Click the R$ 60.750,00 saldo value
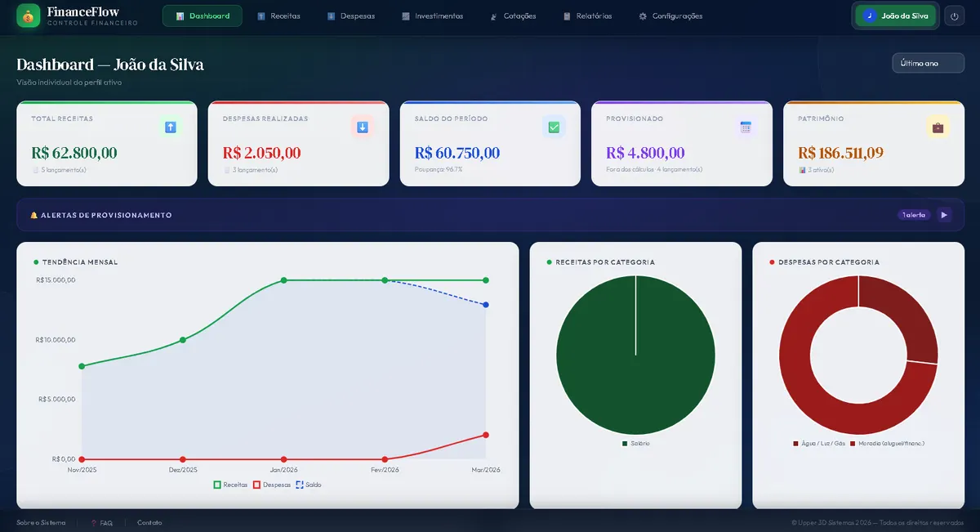The height and width of the screenshot is (532, 980). click(x=457, y=153)
